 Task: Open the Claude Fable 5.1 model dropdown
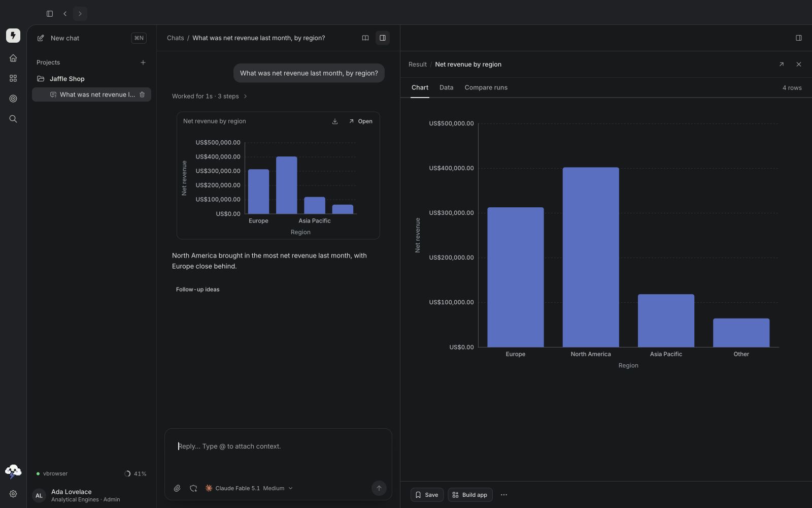tap(249, 488)
